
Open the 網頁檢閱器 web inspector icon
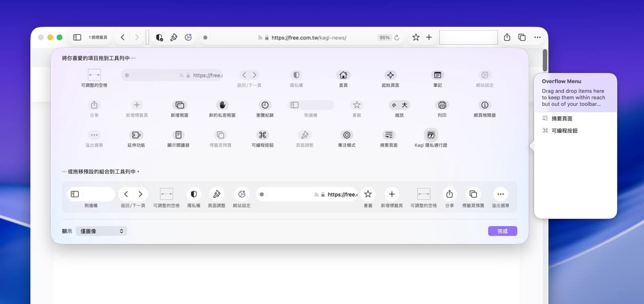click(x=484, y=106)
